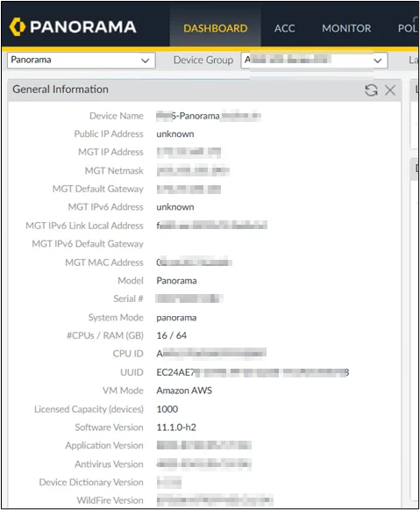The image size is (420, 510).
Task: Select the Model value Panorama
Action: (176, 280)
